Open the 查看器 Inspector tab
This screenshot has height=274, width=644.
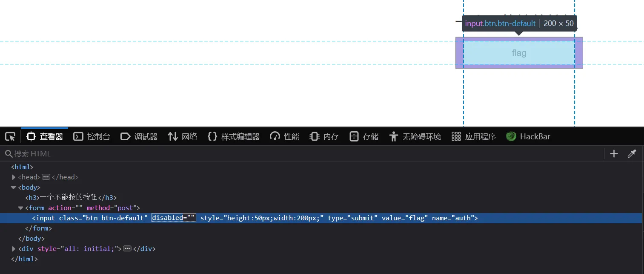point(45,137)
